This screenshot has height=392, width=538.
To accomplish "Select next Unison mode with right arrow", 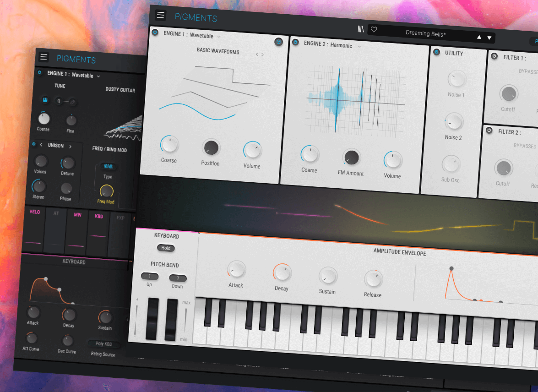I will pyautogui.click(x=71, y=147).
